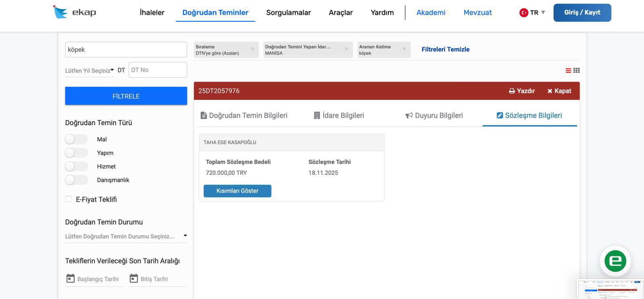This screenshot has width=644, height=299.
Task: Toggle the Hizmet switch
Action: click(x=76, y=167)
